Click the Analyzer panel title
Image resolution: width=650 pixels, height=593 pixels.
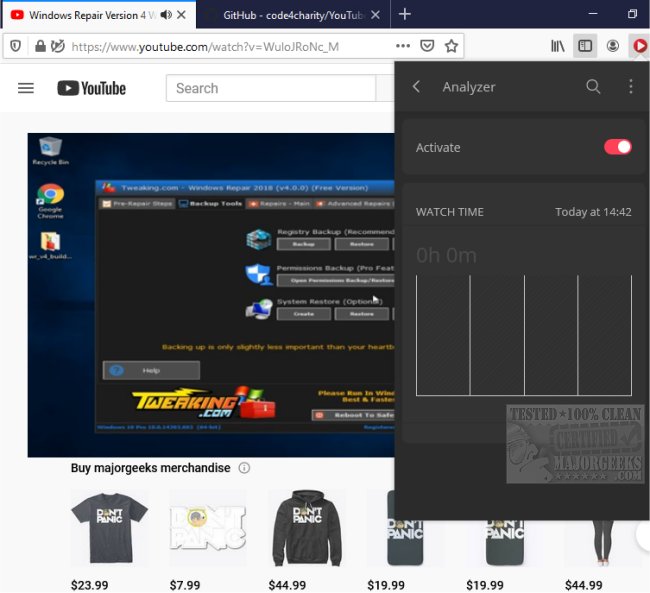[x=469, y=87]
